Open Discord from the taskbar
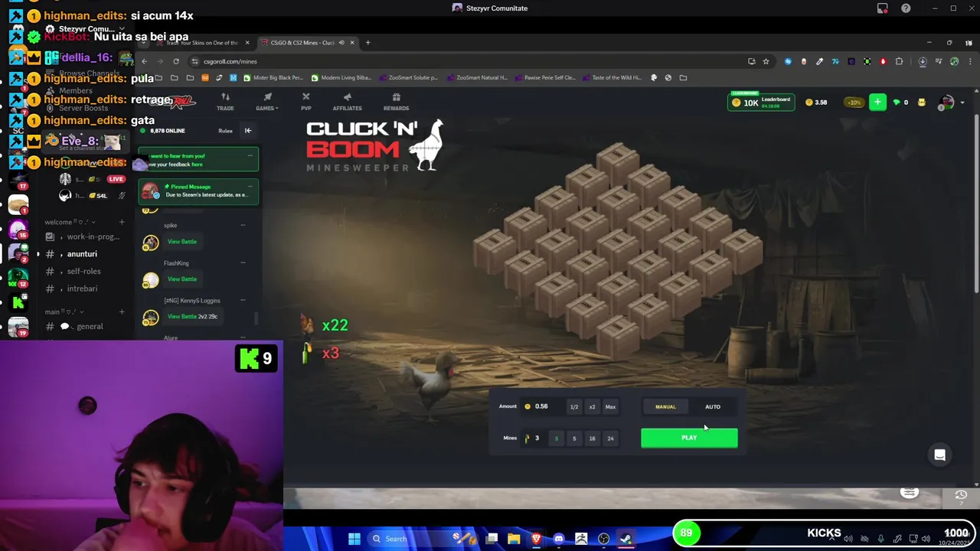Image resolution: width=980 pixels, height=551 pixels. [559, 539]
